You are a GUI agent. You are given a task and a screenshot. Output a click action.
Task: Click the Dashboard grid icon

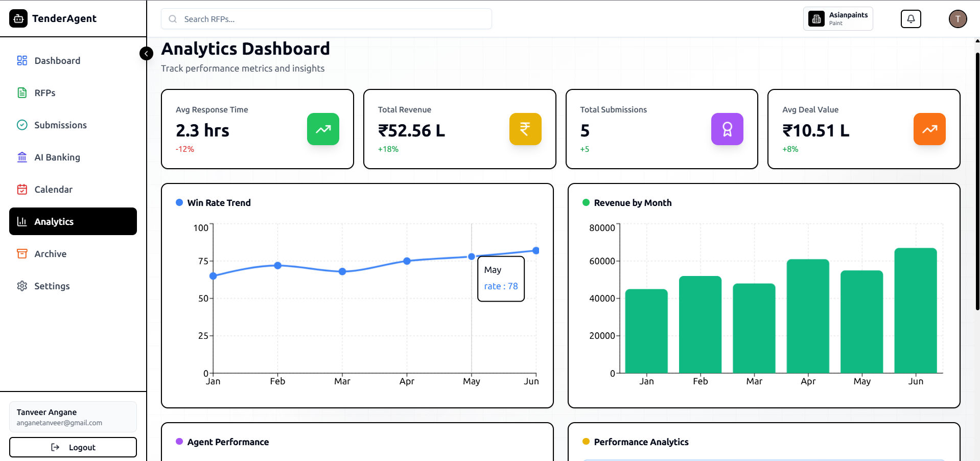click(22, 61)
